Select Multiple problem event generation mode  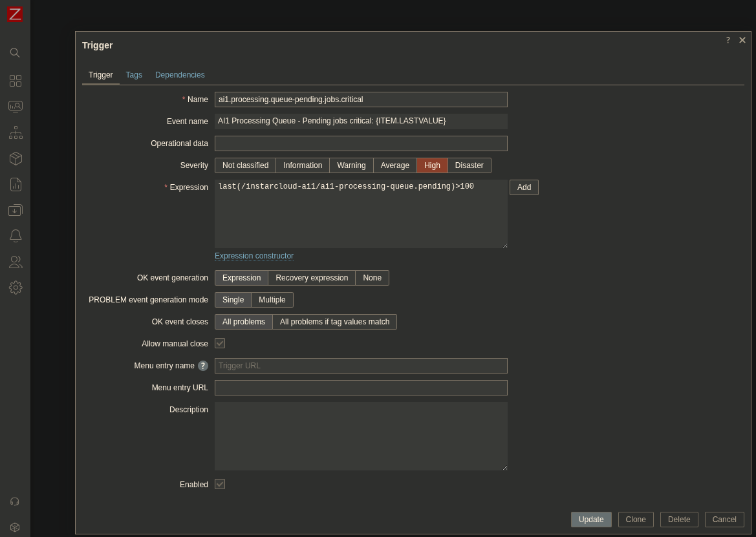272,300
